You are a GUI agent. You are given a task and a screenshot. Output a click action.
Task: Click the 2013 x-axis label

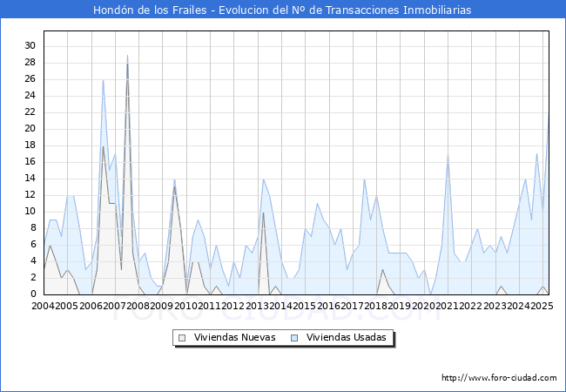pyautogui.click(x=258, y=306)
